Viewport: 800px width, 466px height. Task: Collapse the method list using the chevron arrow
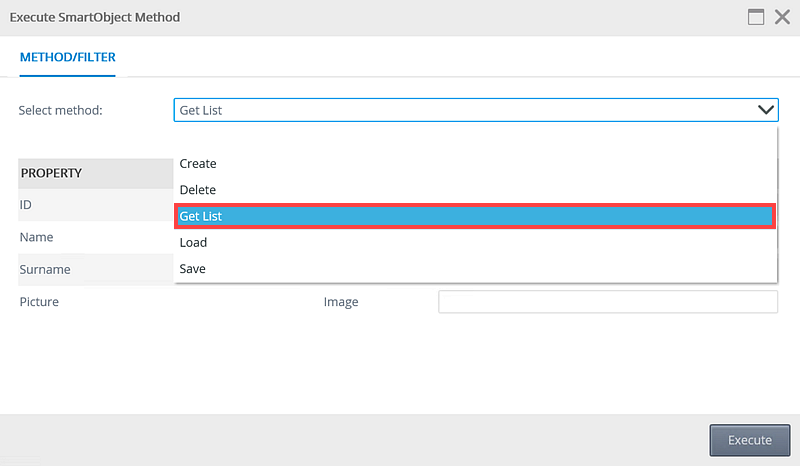(x=765, y=110)
